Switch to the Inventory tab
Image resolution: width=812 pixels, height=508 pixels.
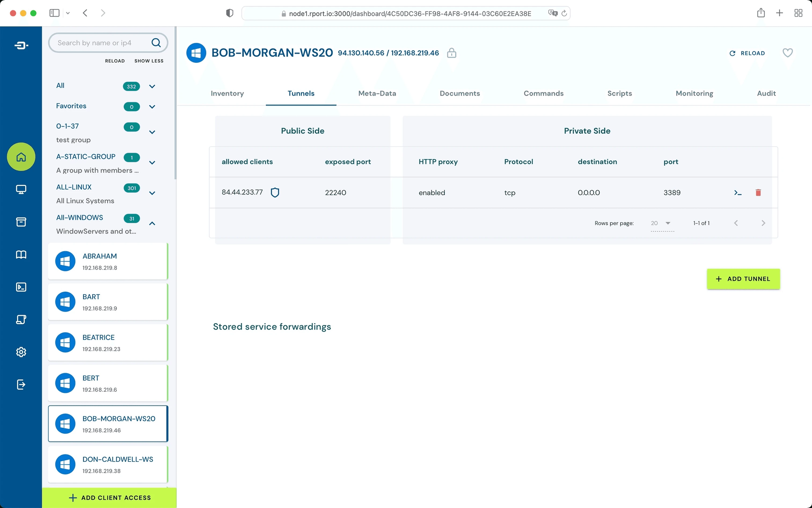point(227,93)
